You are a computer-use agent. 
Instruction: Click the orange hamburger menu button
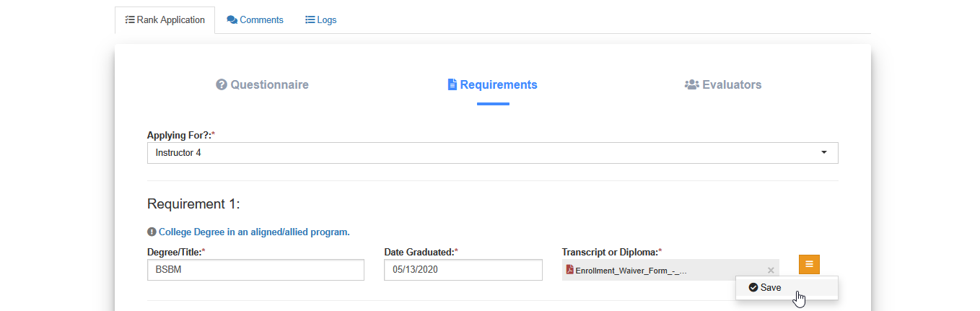pyautogui.click(x=809, y=264)
